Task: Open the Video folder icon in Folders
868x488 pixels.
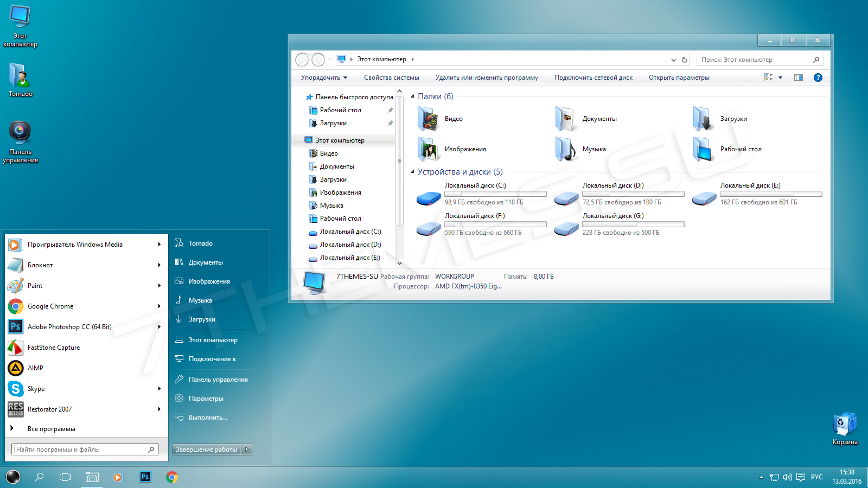Action: [428, 119]
